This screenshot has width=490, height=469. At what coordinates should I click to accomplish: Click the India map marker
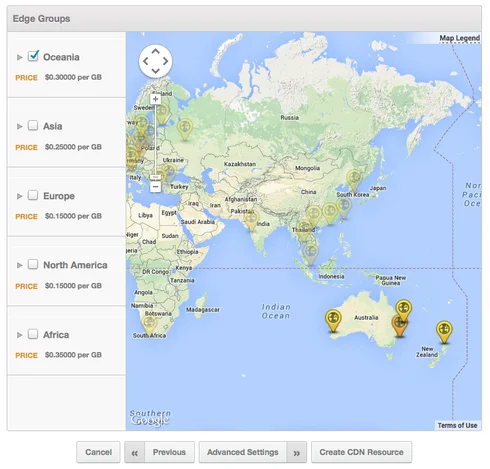[x=251, y=220]
